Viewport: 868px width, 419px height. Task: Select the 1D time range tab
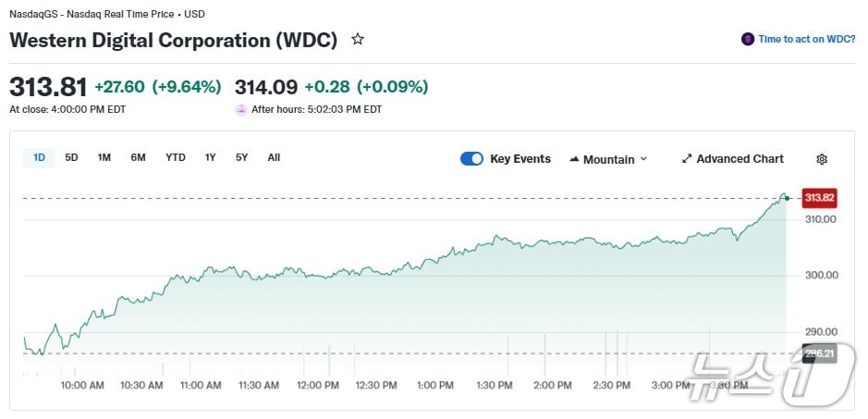[40, 157]
